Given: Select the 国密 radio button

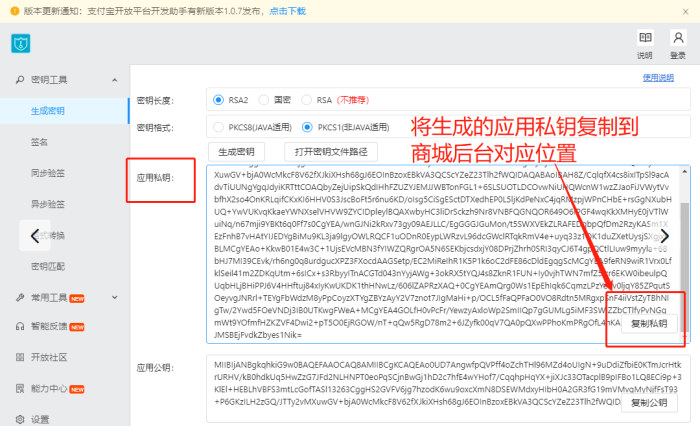Looking at the screenshot, I should (264, 100).
